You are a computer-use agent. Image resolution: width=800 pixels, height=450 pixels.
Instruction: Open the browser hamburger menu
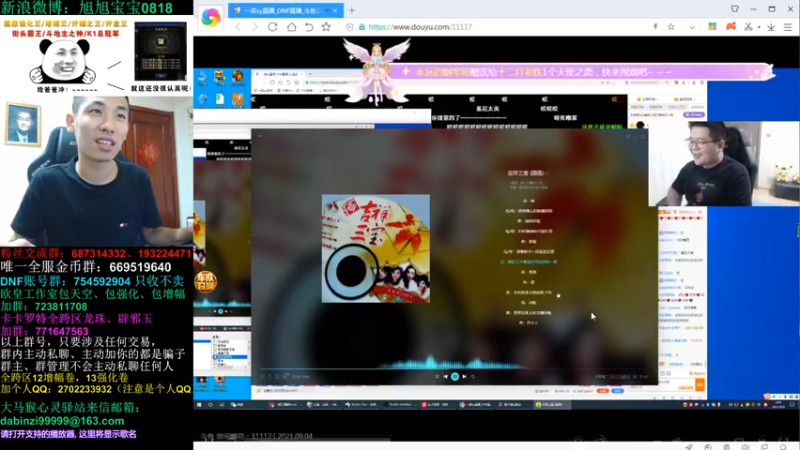click(788, 27)
